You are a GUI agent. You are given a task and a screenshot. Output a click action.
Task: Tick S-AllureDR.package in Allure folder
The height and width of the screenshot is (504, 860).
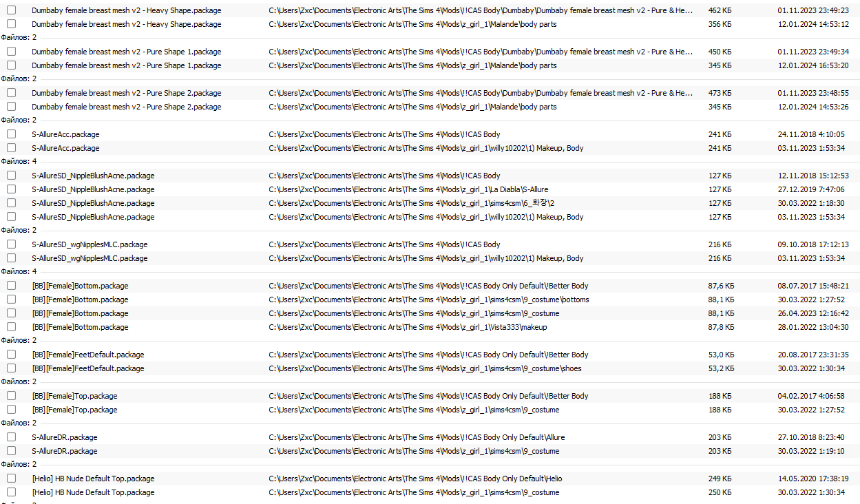[x=11, y=437]
